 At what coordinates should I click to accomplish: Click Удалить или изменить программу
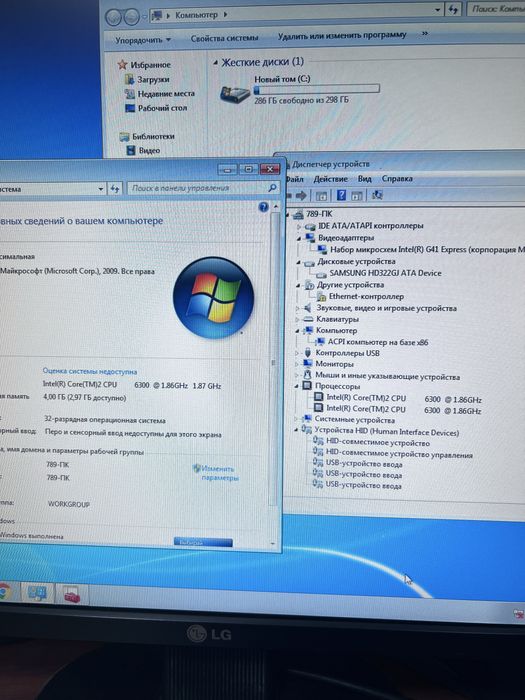(342, 35)
